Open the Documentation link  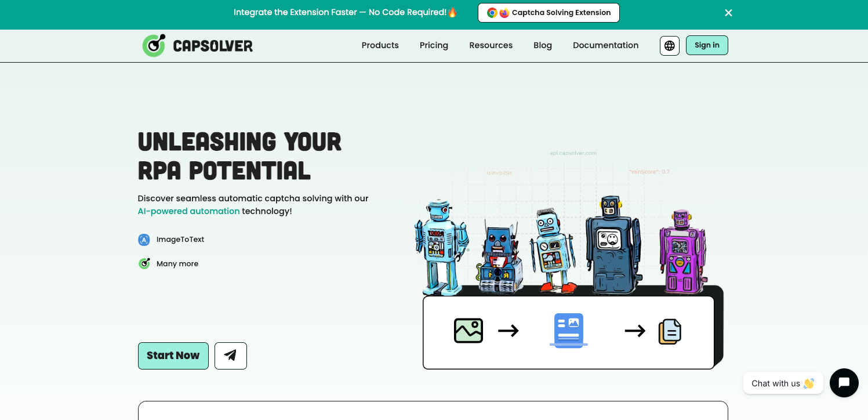pos(605,45)
